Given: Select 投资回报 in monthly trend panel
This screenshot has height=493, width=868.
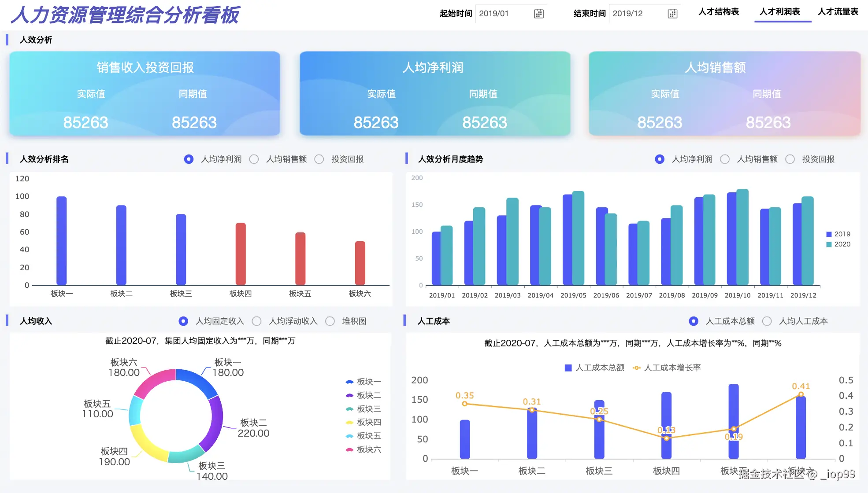Looking at the screenshot, I should coord(790,159).
